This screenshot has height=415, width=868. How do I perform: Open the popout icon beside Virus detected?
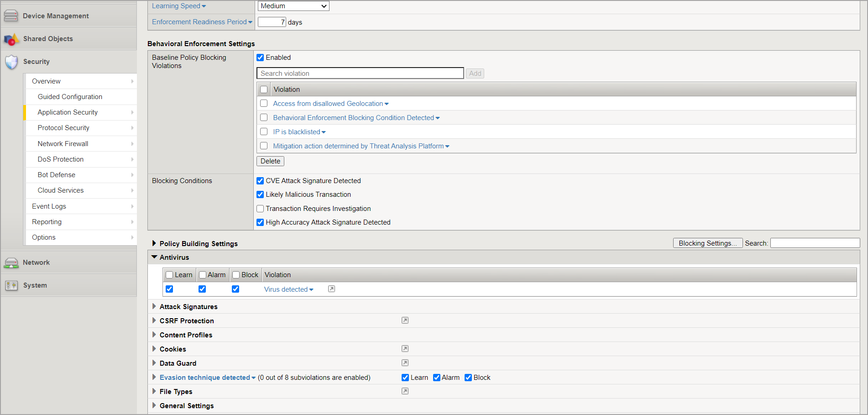[x=332, y=289]
